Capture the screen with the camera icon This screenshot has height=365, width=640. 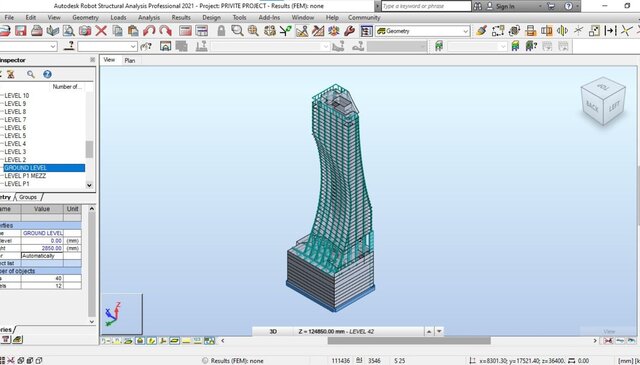tap(85, 31)
